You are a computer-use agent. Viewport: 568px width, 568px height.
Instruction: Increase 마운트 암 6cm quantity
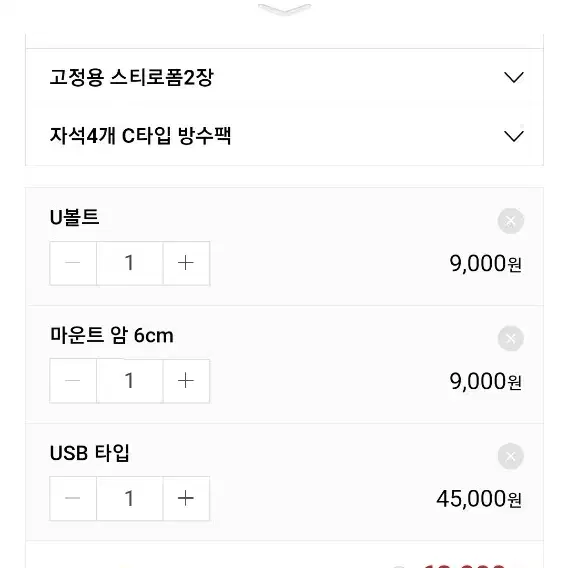[186, 381]
